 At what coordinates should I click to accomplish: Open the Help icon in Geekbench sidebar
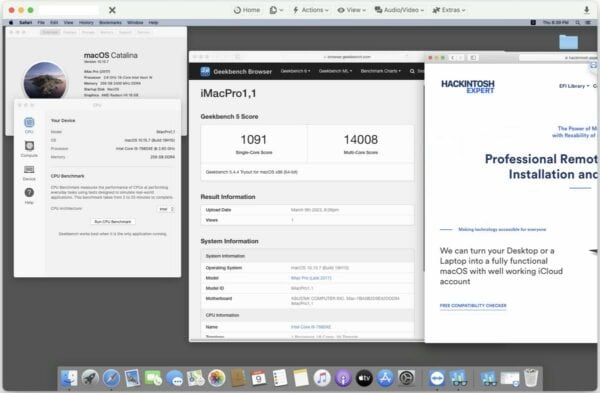pyautogui.click(x=29, y=196)
